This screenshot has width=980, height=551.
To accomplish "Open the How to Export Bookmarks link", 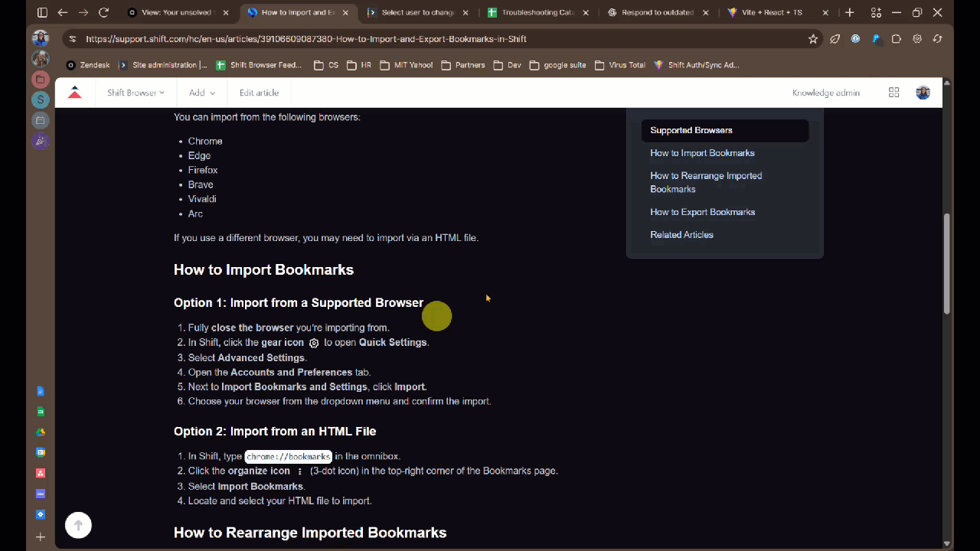I will pyautogui.click(x=702, y=212).
